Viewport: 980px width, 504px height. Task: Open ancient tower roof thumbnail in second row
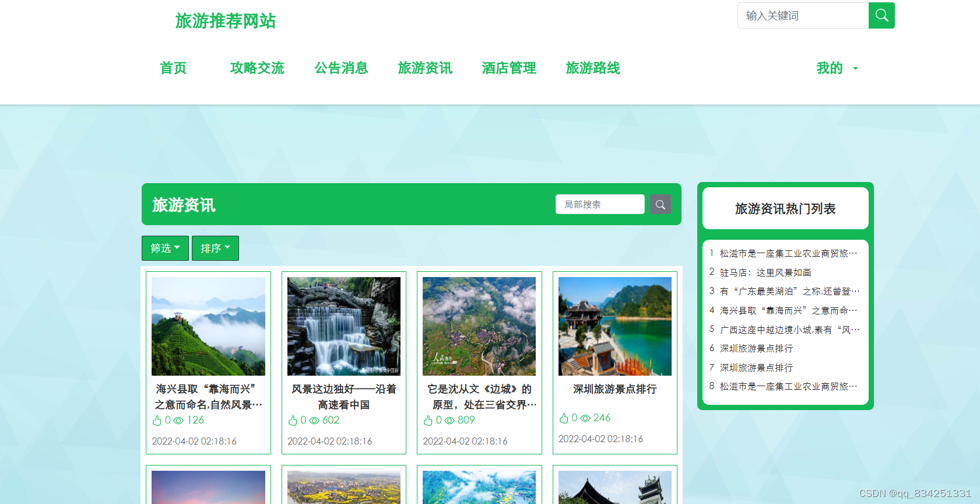coord(615,487)
